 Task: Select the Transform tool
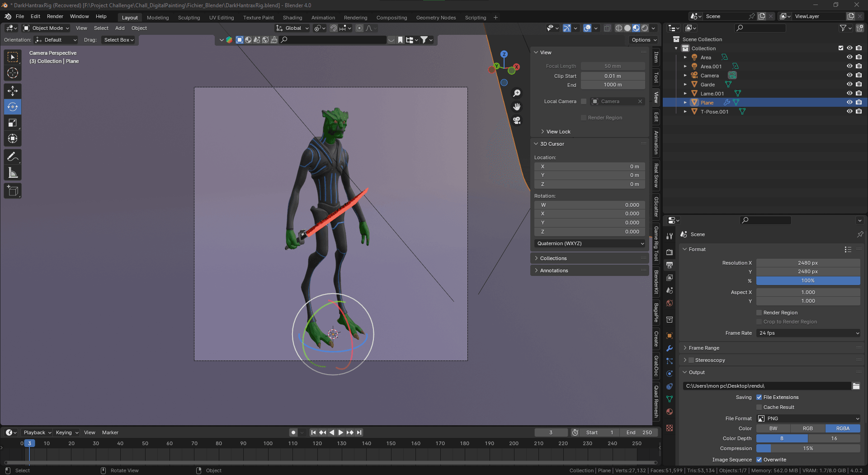click(x=13, y=138)
